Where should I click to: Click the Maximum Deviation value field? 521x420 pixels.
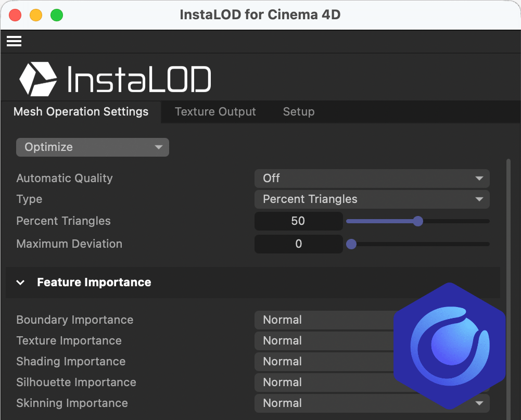click(x=298, y=244)
